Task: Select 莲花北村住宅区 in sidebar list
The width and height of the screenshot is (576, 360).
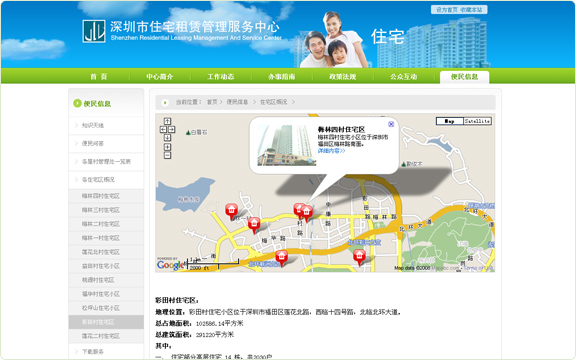Action: tap(106, 252)
